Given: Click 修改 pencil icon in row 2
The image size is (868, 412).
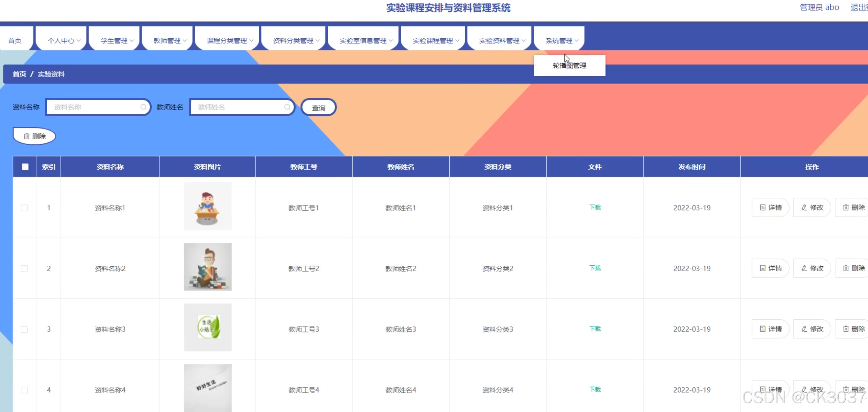Looking at the screenshot, I should click(804, 268).
